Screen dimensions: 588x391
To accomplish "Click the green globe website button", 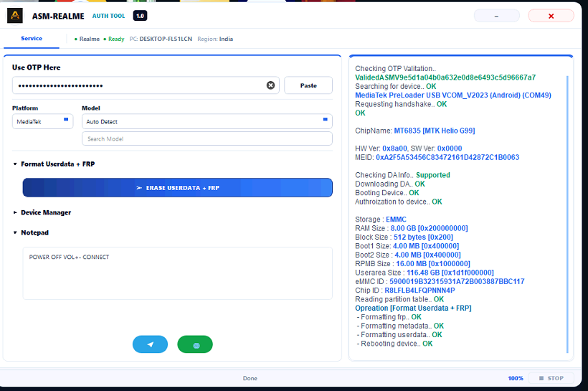I will [195, 344].
